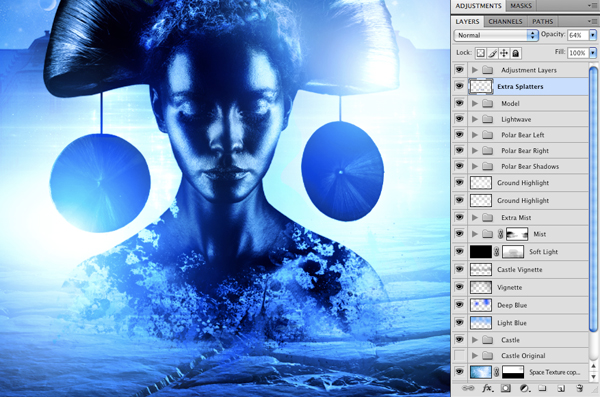The width and height of the screenshot is (600, 397).
Task: Create a new layer group
Action: [542, 388]
